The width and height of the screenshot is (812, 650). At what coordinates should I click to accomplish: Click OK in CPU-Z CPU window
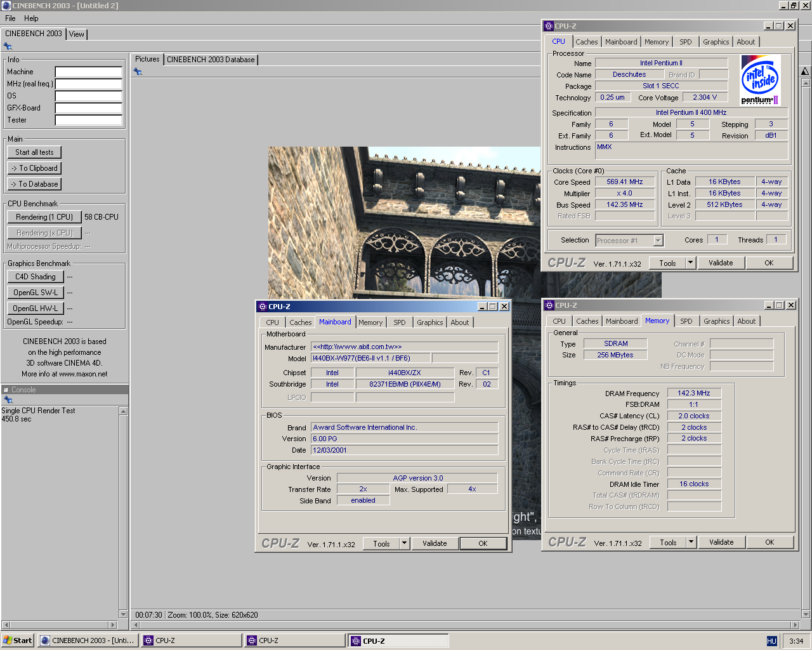click(769, 263)
